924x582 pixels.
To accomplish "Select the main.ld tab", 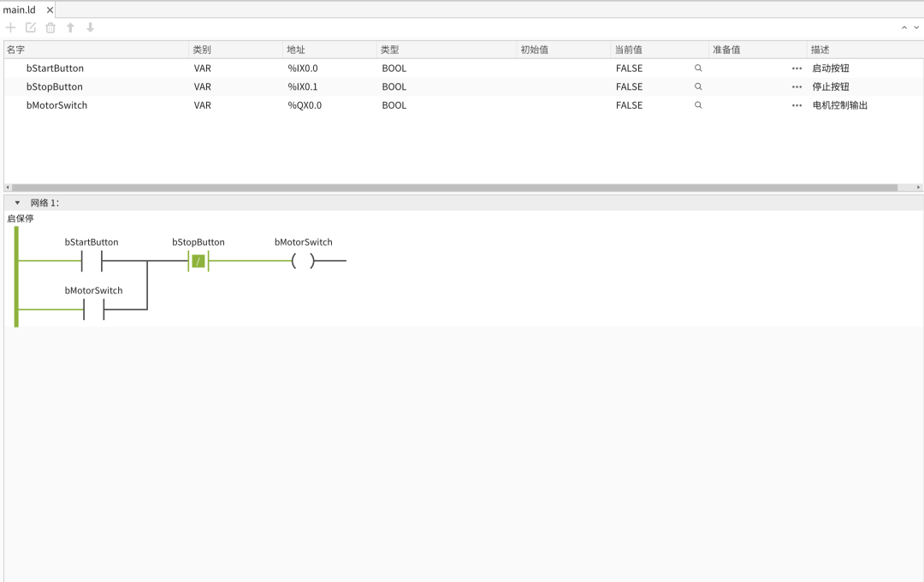I will coord(20,10).
